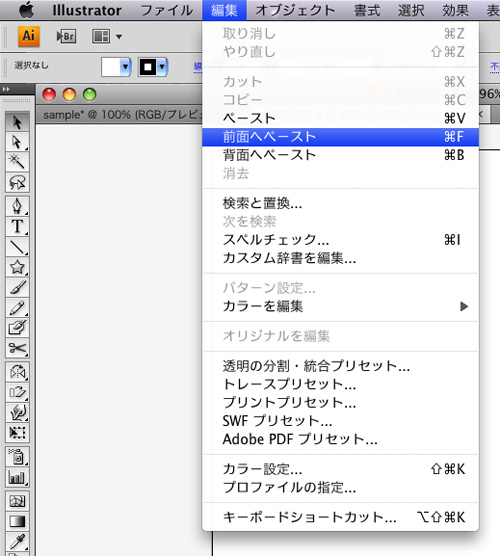
Task: Select the Eyedropper tool
Action: pyautogui.click(x=17, y=541)
